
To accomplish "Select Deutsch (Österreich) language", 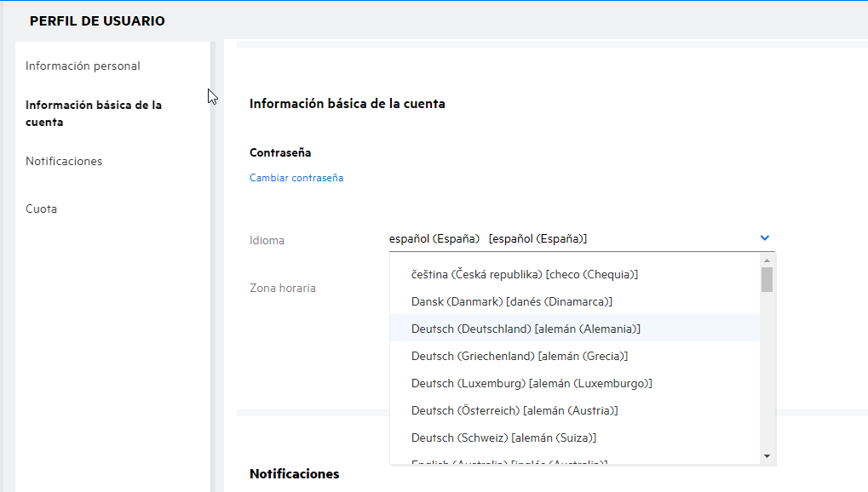I will pos(514,410).
